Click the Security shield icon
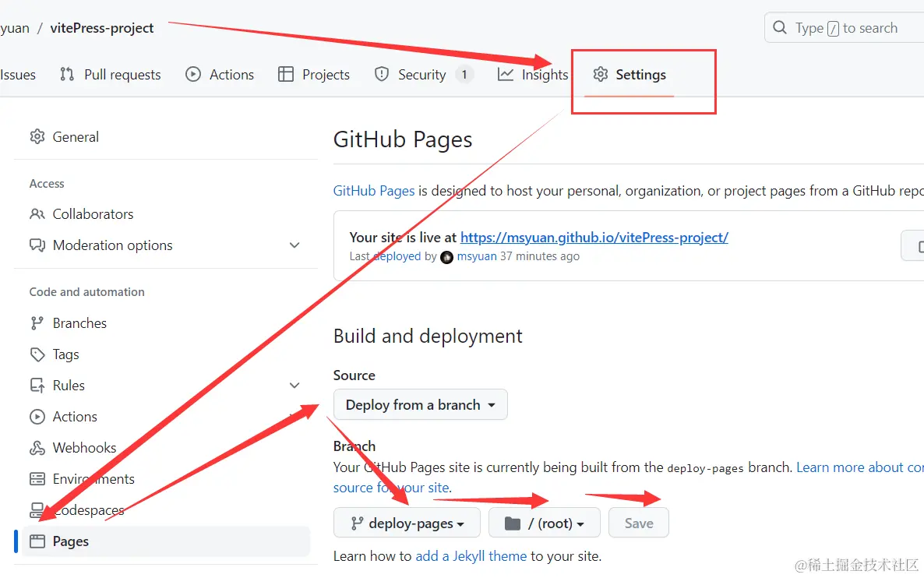This screenshot has height=578, width=924. pyautogui.click(x=382, y=74)
